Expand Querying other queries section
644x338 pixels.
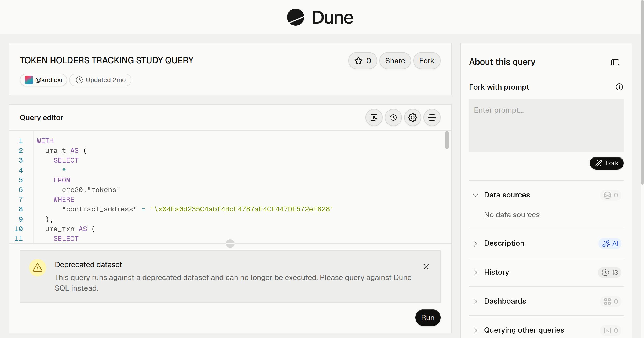click(x=475, y=330)
